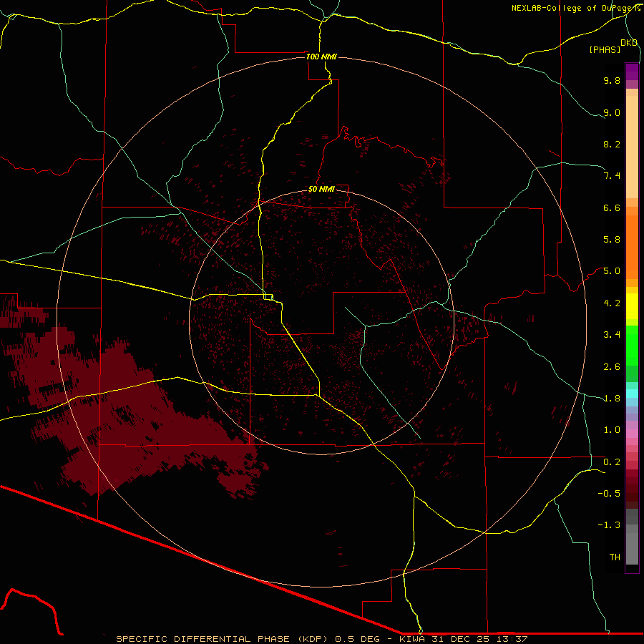Screen dimensions: 644x644
Task: Click the 4.2 legend value
Action: coord(612,303)
